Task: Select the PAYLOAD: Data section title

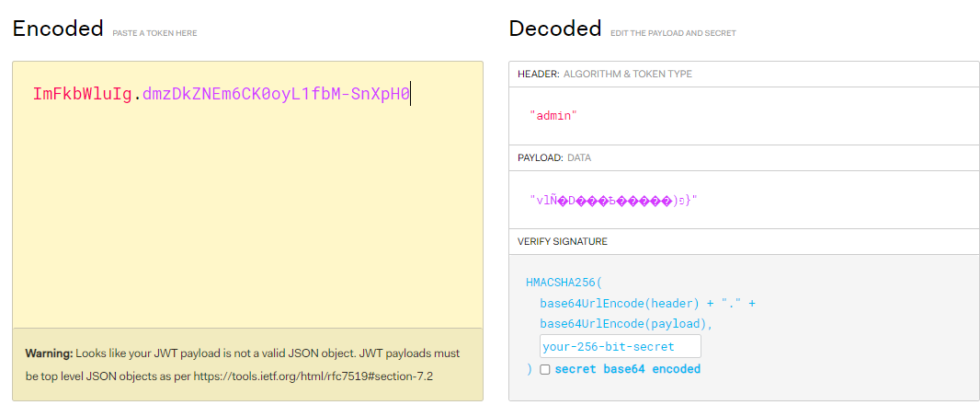Action: coord(554,157)
